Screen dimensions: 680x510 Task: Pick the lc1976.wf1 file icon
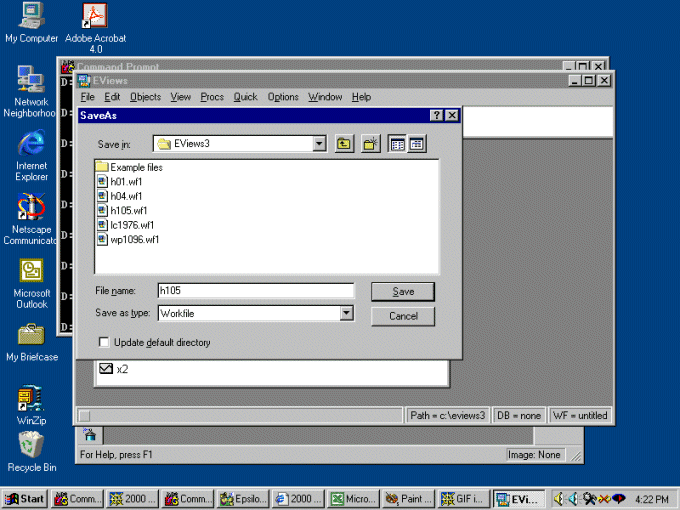pyautogui.click(x=103, y=225)
